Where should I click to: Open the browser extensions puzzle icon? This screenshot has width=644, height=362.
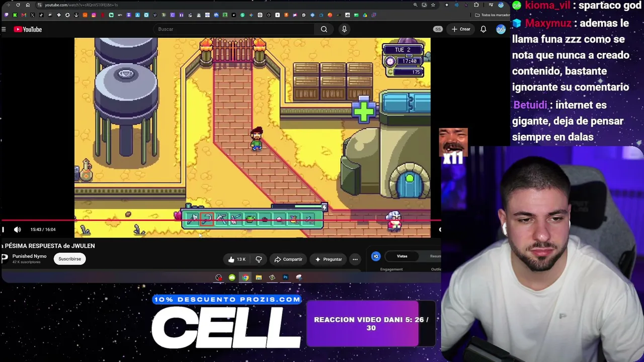[476, 5]
